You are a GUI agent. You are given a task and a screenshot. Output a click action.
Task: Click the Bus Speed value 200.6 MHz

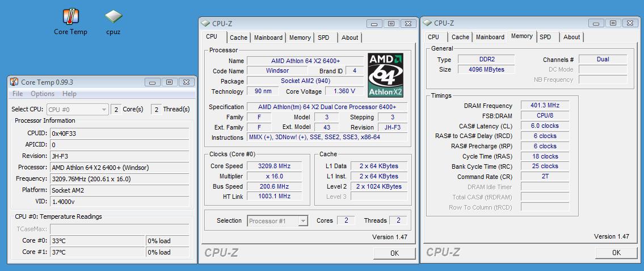(x=274, y=186)
